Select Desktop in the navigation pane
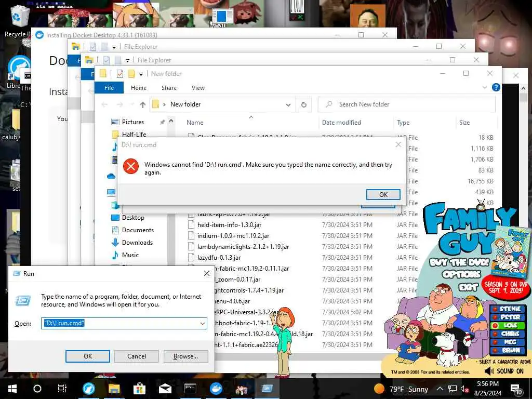532x399 pixels. click(132, 218)
